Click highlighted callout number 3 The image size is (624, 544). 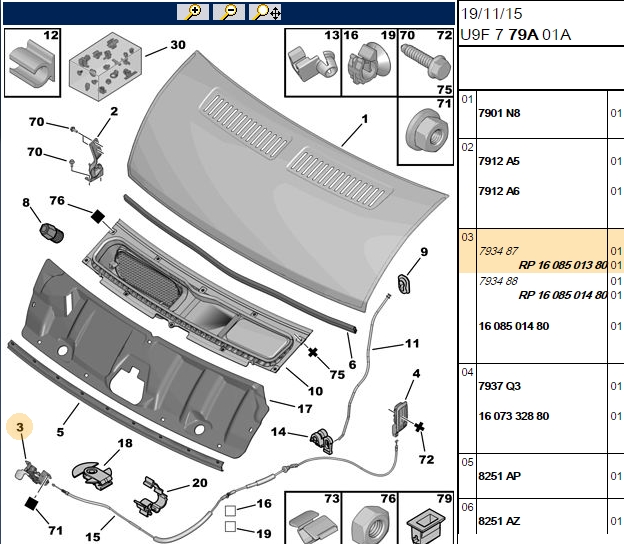tap(20, 427)
